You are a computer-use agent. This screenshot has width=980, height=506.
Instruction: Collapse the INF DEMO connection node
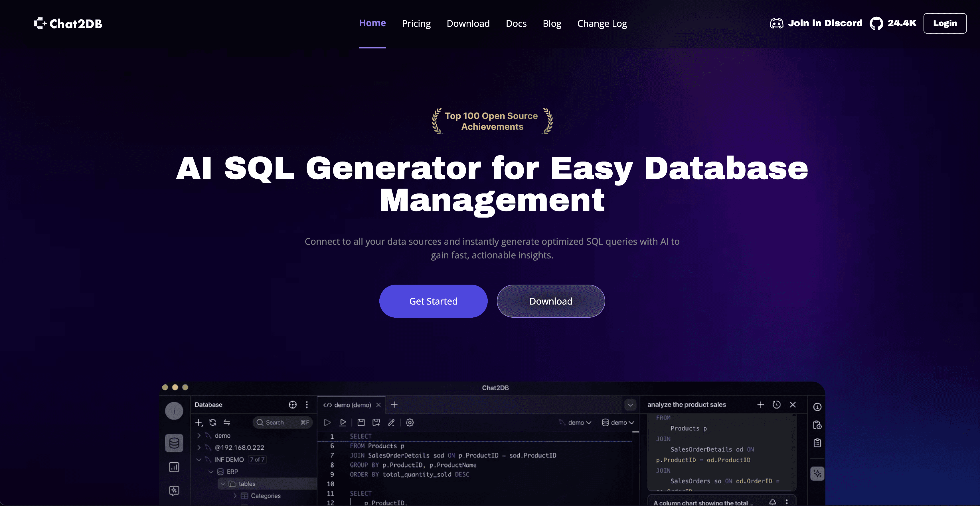click(x=199, y=460)
